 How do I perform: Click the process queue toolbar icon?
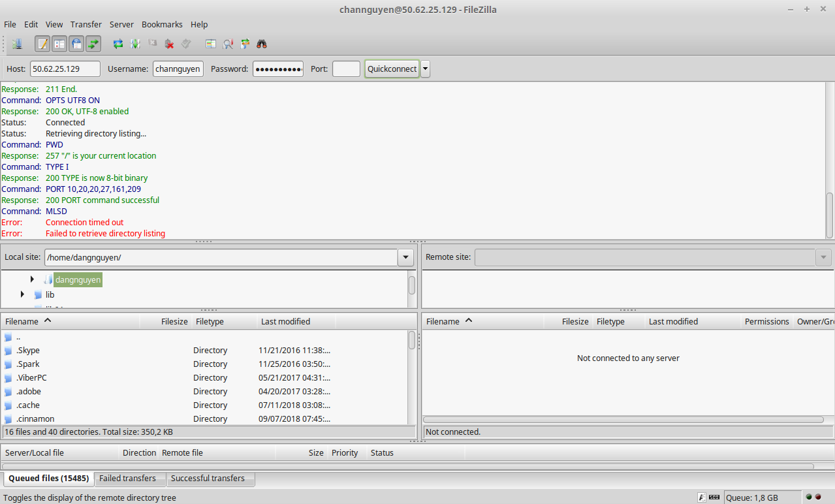pos(135,44)
